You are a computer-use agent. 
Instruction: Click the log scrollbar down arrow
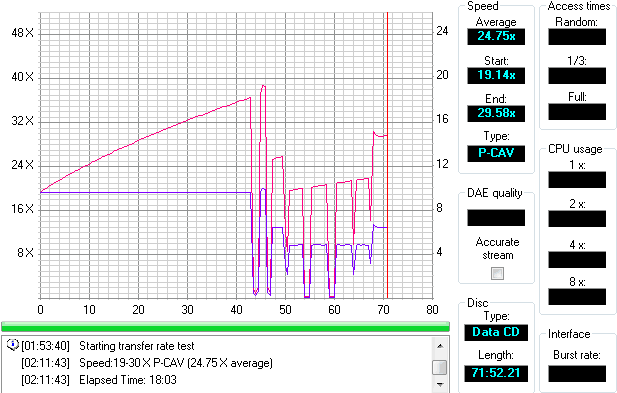pyautogui.click(x=440, y=384)
